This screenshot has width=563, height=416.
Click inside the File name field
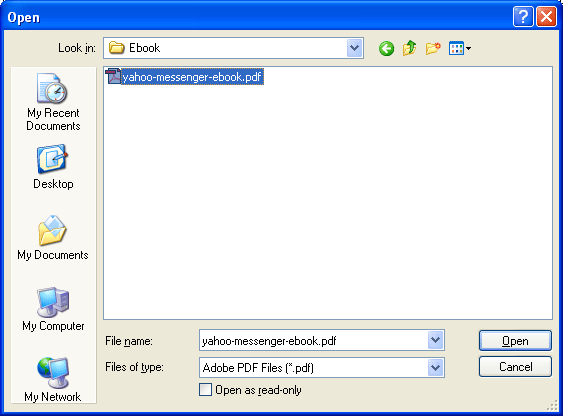(x=313, y=340)
